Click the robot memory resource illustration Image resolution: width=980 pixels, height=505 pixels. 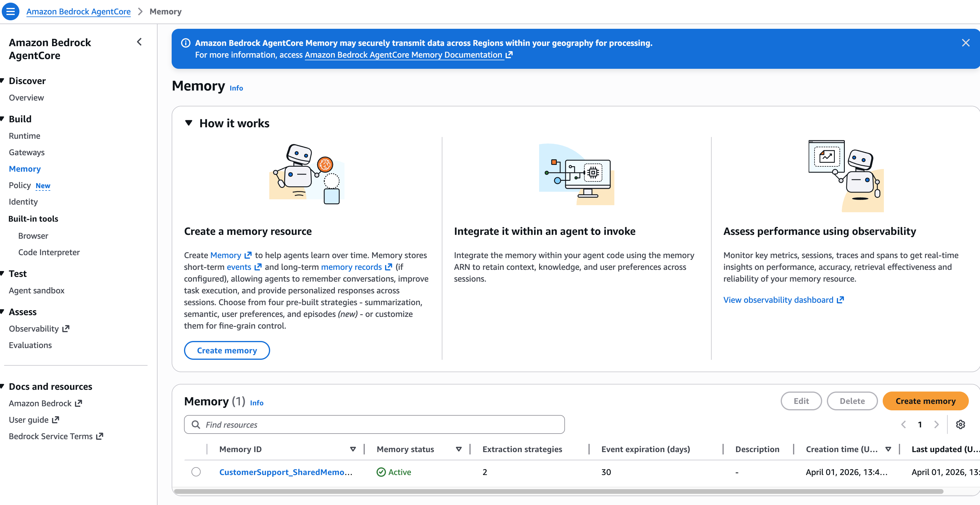coord(307,174)
